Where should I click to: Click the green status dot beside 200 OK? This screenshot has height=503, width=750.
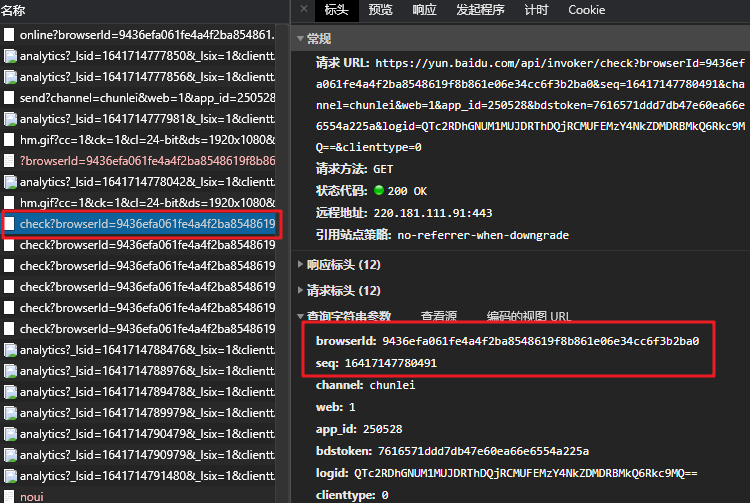point(379,190)
